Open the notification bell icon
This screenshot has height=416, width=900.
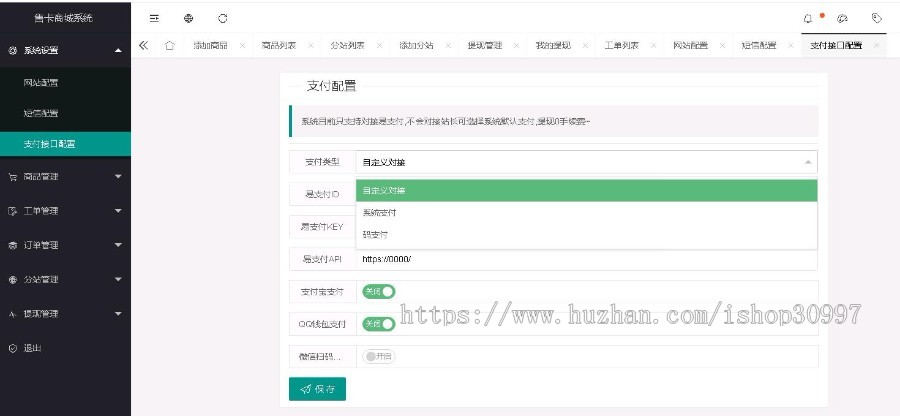tap(808, 18)
